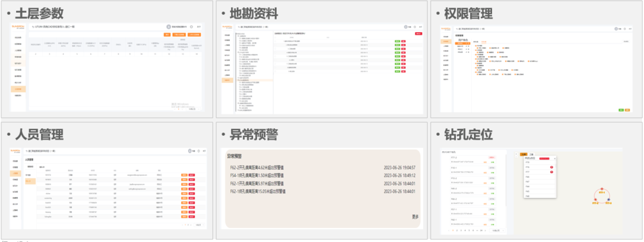
Task: Click the green button in 权限管理 bottom corner
Action: pos(621,110)
